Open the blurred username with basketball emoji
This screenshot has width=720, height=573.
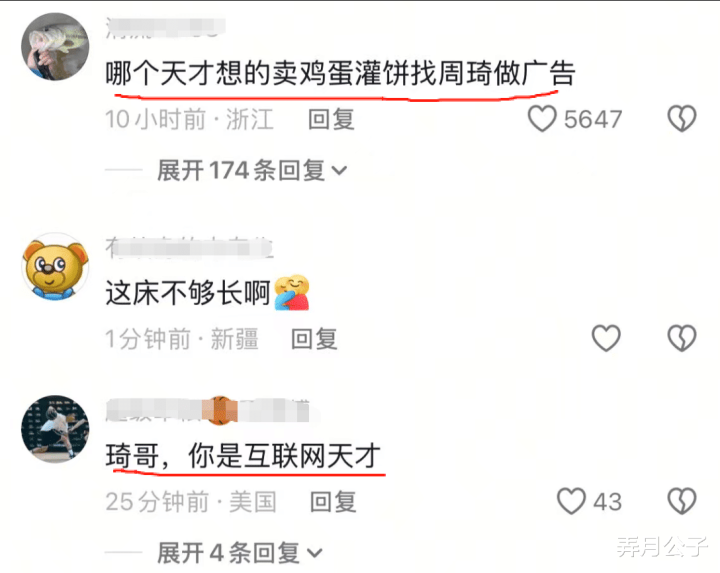(x=208, y=410)
